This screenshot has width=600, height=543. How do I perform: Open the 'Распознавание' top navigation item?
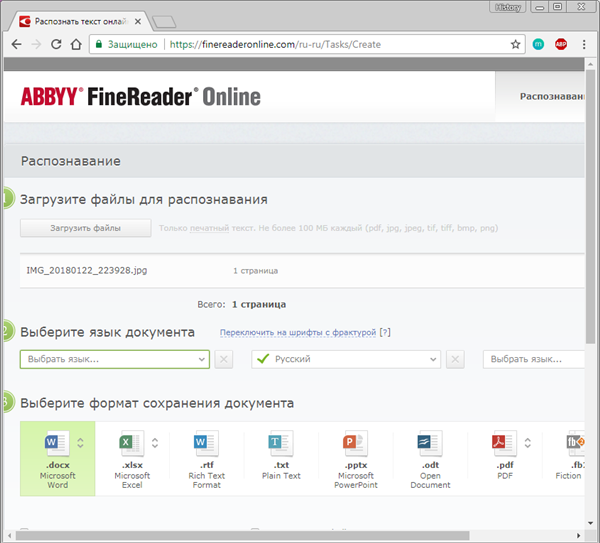(551, 96)
